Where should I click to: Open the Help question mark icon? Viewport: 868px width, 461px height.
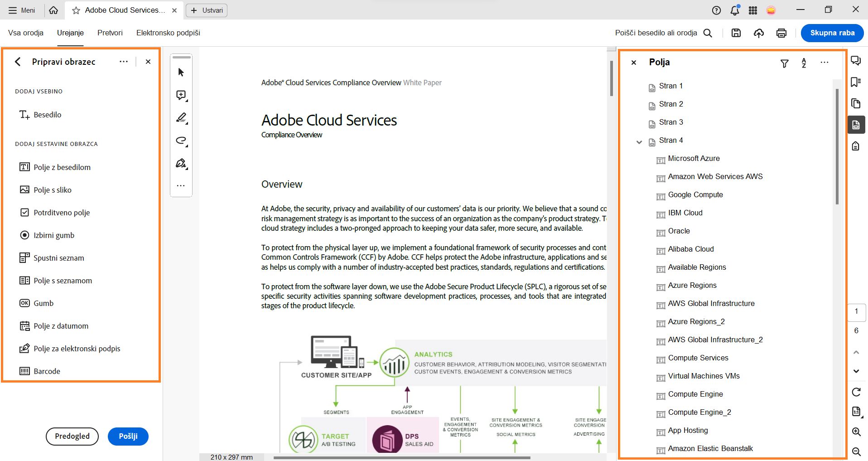(716, 10)
